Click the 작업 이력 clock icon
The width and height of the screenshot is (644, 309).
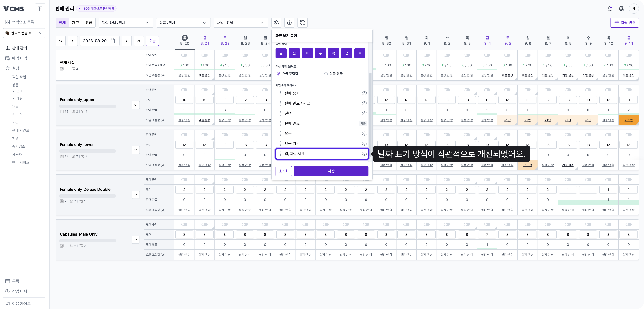click(x=8, y=291)
